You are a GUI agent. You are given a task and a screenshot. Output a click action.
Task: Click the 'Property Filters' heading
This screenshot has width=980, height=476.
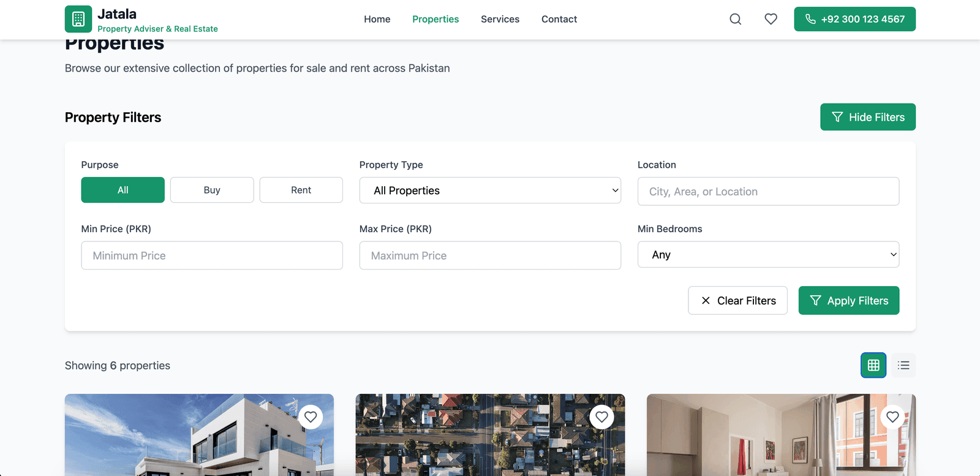113,117
